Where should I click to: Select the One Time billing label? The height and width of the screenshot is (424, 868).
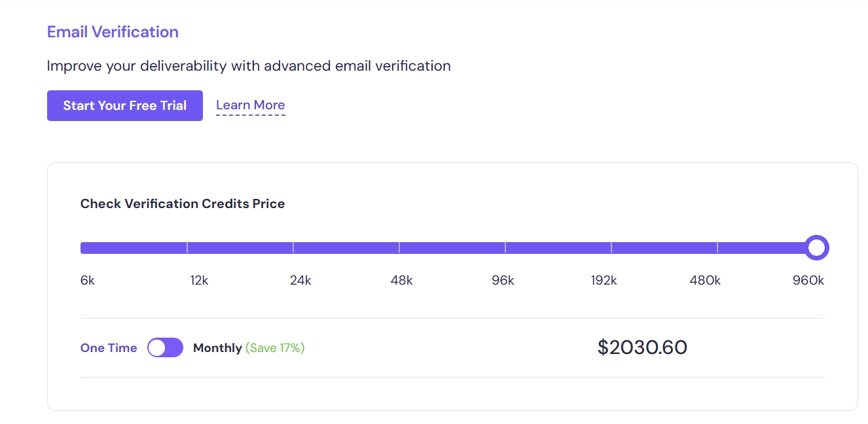[109, 348]
